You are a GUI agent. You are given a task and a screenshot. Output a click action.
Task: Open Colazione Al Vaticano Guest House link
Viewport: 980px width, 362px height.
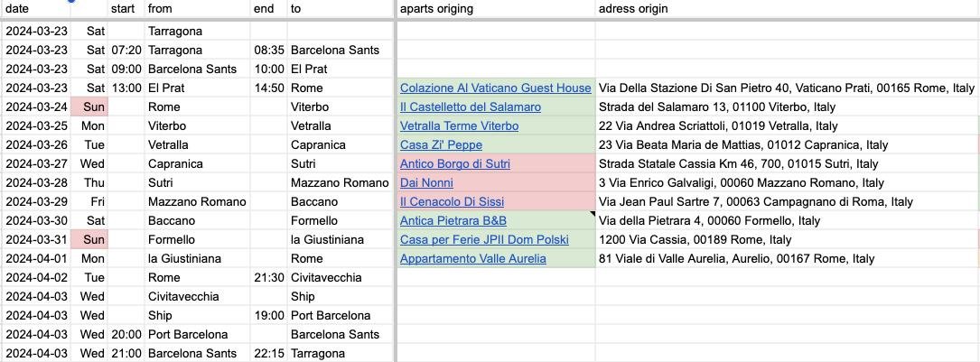coord(495,88)
